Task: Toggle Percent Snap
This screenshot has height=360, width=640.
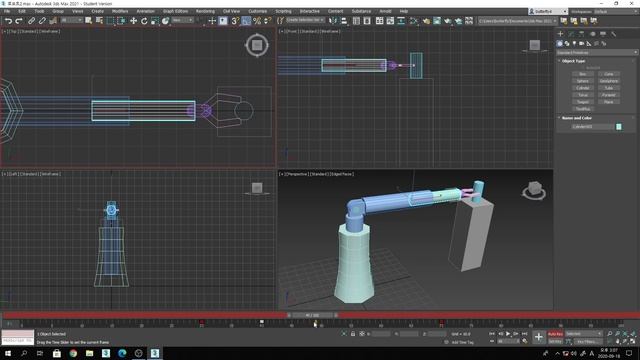Action: pos(257,20)
